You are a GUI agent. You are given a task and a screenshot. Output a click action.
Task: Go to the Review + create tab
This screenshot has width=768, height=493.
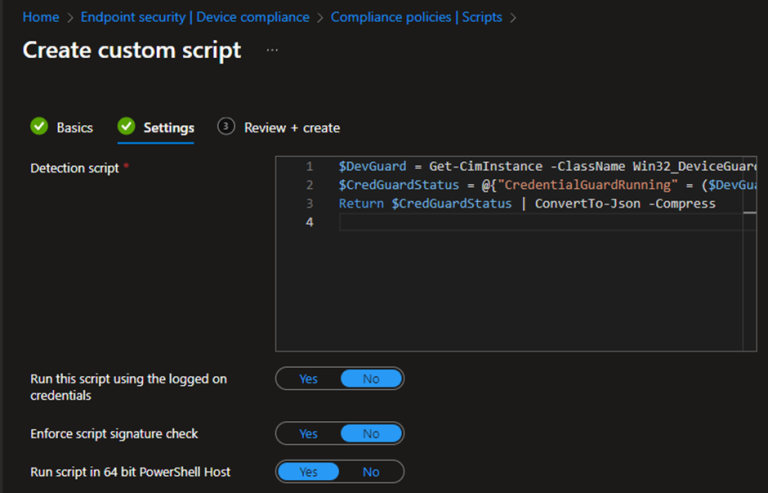pyautogui.click(x=292, y=128)
